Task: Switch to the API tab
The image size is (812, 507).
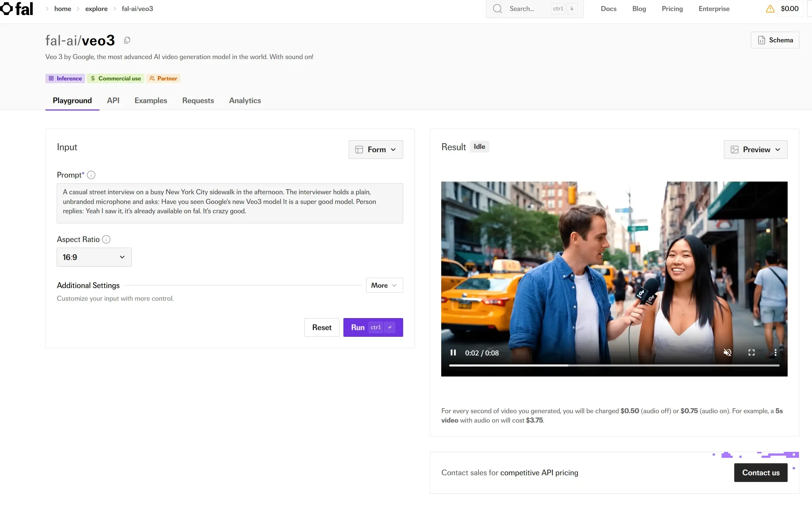Action: coord(113,100)
